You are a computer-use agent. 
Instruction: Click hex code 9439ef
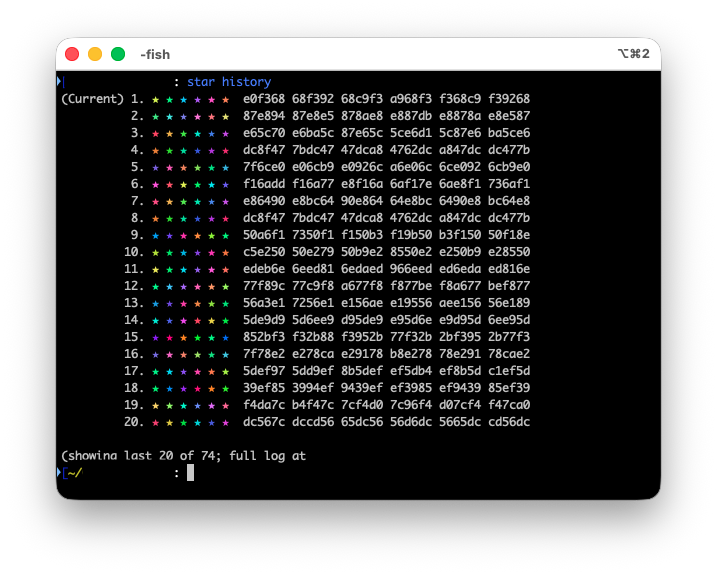tap(362, 387)
